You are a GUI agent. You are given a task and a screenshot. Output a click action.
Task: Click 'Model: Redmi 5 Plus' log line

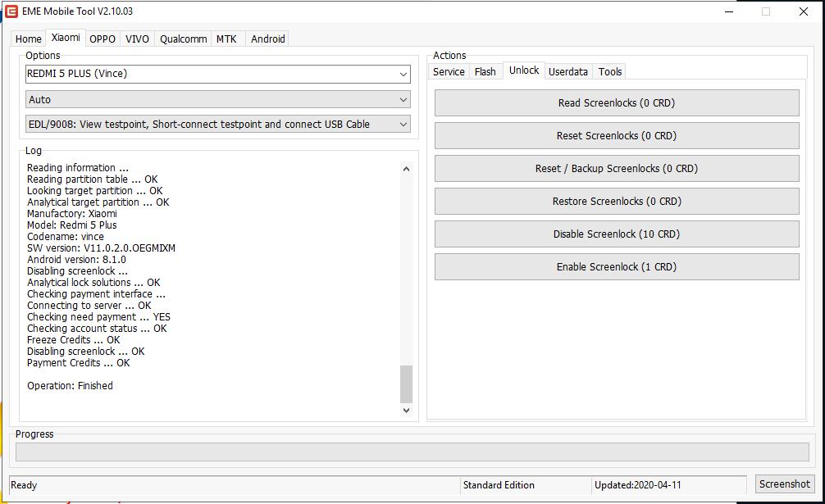(x=71, y=225)
